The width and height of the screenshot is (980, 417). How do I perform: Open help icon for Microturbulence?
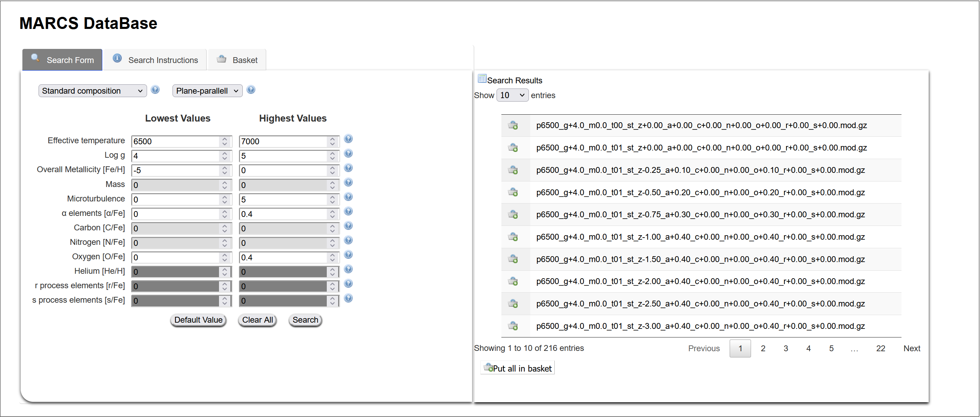coord(348,197)
